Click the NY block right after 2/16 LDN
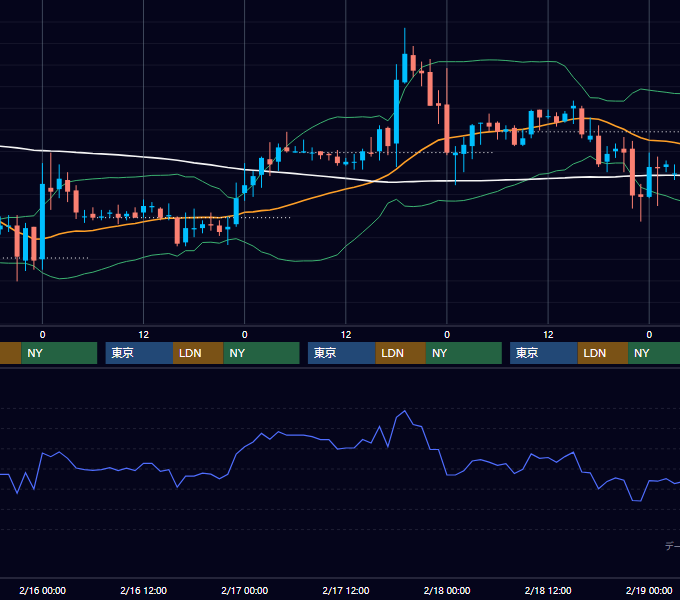Viewport: 680px width, 600px height. (x=262, y=353)
